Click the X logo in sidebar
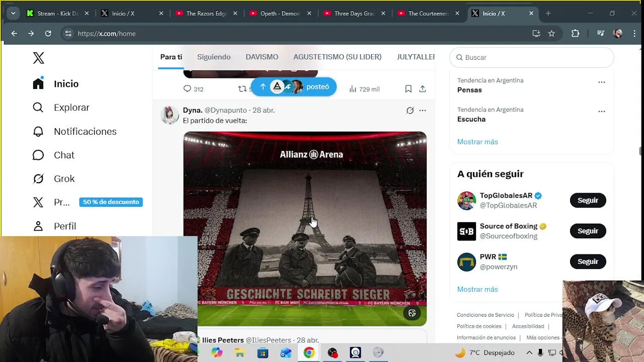This screenshot has height=362, width=644. [x=39, y=58]
